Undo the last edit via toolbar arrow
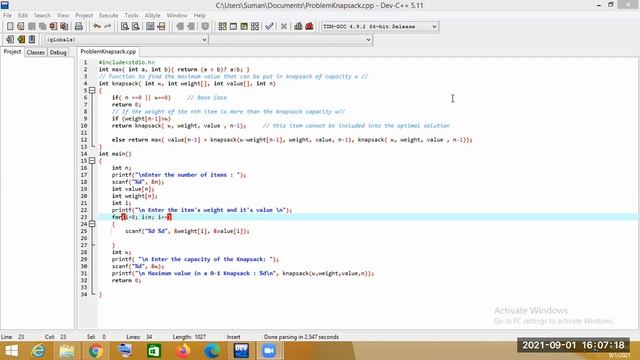The image size is (640, 360). [x=97, y=27]
